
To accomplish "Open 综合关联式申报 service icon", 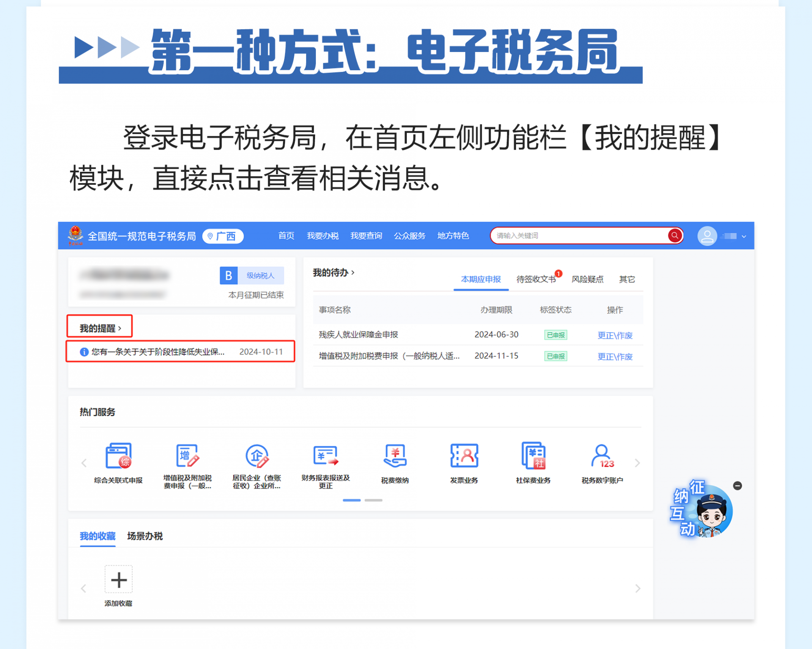I will tap(118, 456).
